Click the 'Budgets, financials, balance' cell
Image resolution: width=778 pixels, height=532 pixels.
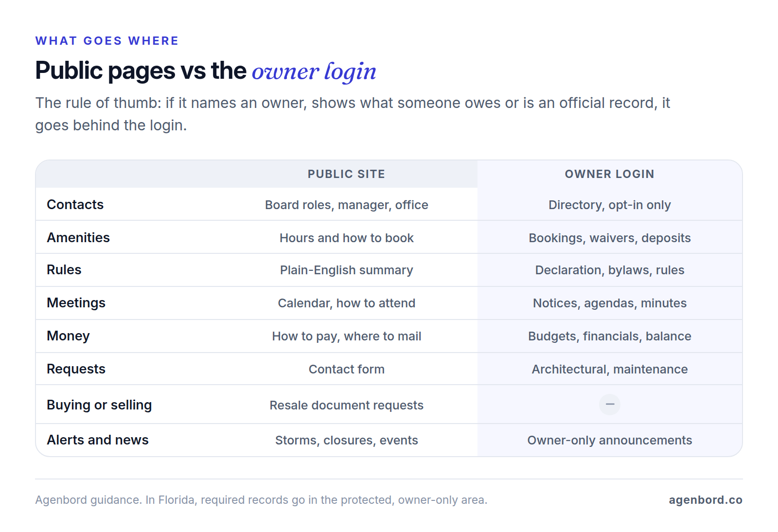pyautogui.click(x=609, y=336)
